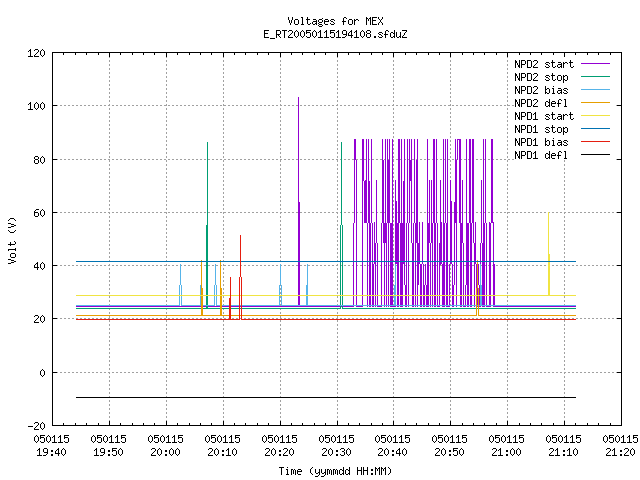Click the 20:30 x-axis tick label
Image resolution: width=640 pixels, height=480 pixels.
click(336, 446)
